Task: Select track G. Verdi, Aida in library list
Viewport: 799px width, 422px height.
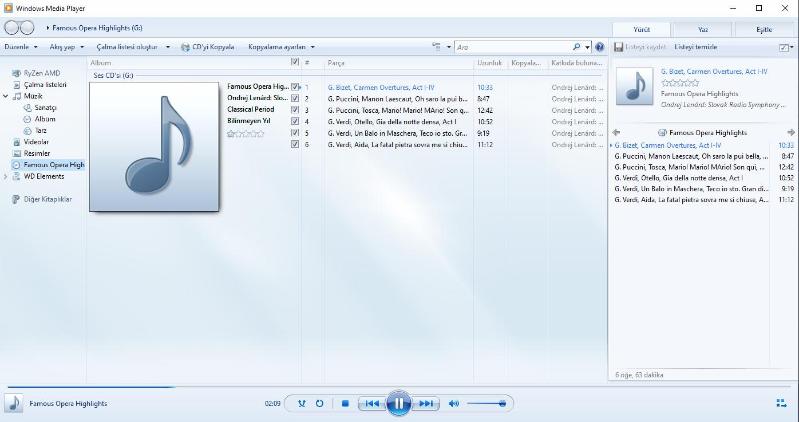Action: [397, 145]
